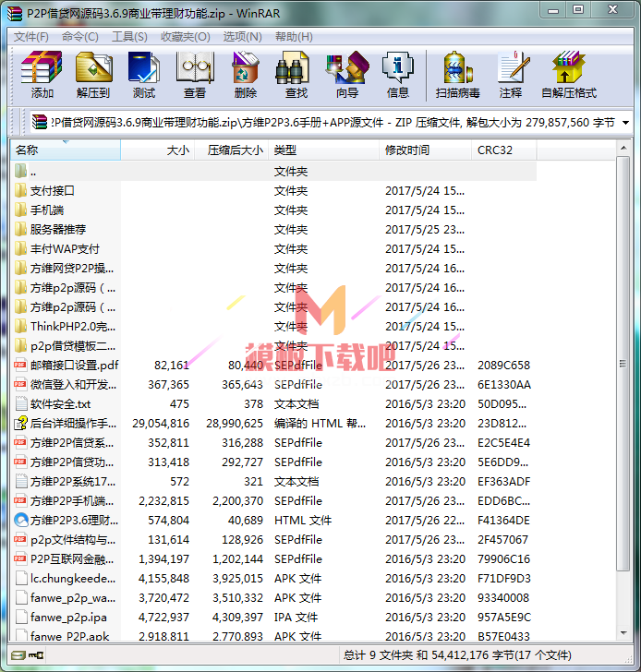Select the 邮箱接口设置.pdf file icon
The image size is (641, 672).
(x=20, y=366)
